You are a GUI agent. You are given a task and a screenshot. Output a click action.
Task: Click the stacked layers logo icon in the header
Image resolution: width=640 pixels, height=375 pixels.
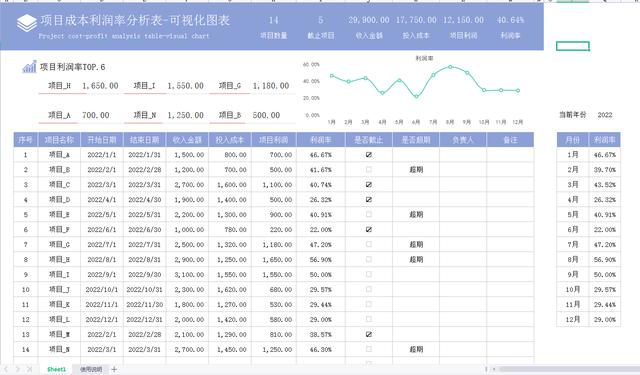point(27,23)
